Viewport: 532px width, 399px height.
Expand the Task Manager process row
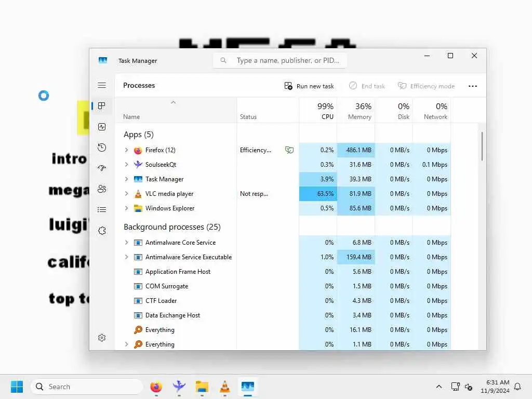tap(126, 179)
